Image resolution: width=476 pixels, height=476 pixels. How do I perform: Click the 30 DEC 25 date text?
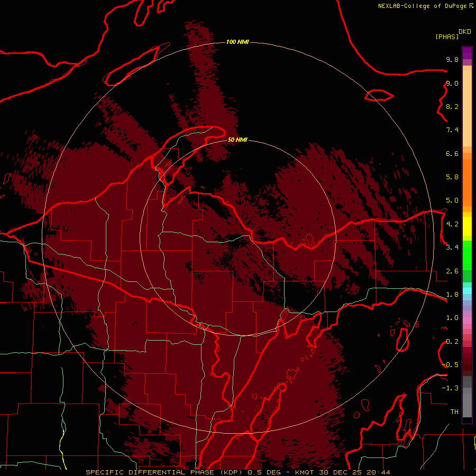click(341, 472)
